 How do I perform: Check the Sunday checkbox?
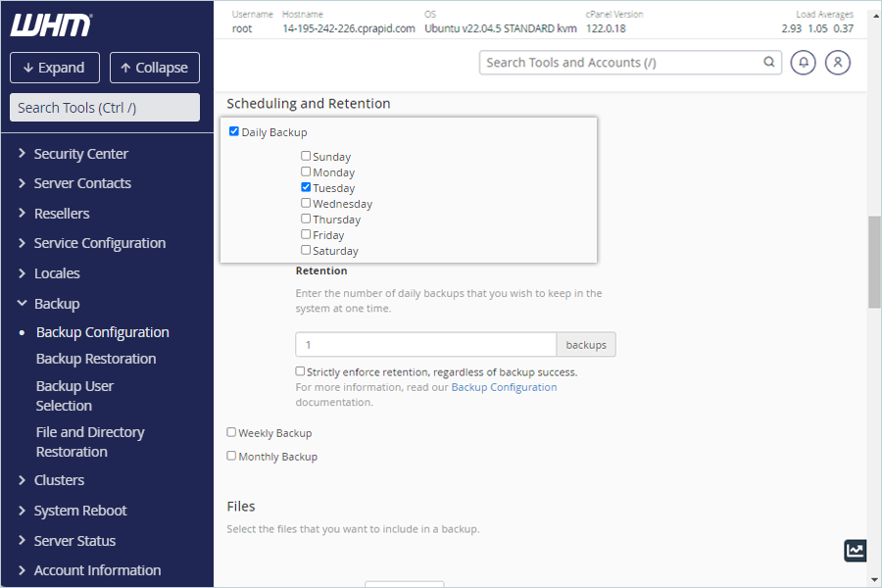306,156
